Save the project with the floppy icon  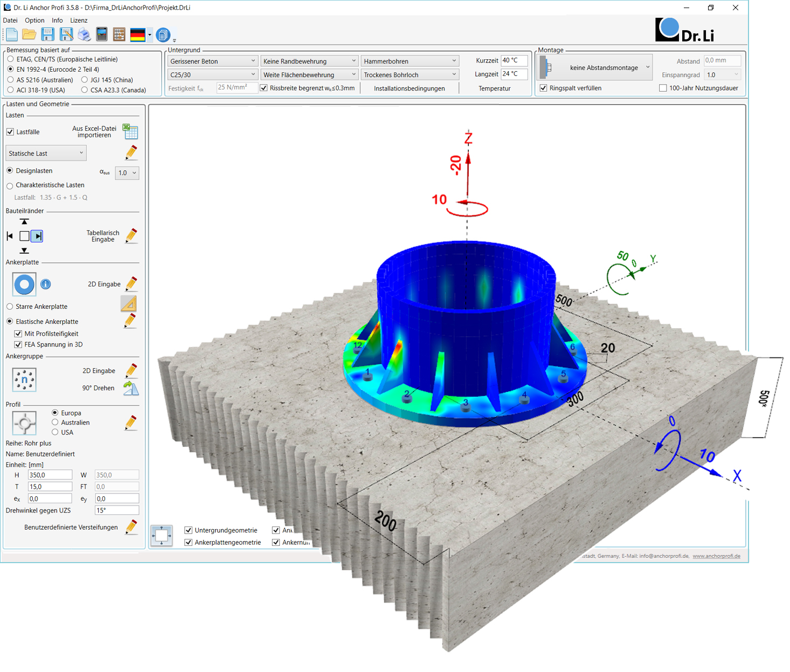48,34
